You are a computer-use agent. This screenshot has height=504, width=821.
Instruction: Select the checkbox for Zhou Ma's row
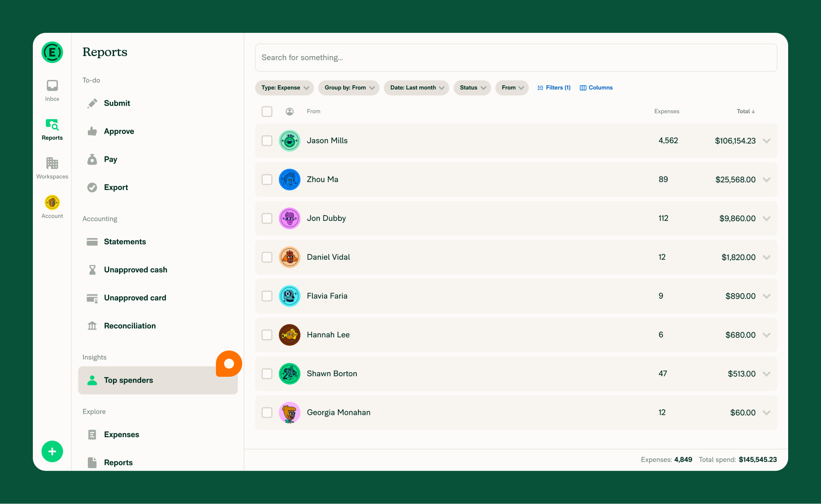coord(267,179)
